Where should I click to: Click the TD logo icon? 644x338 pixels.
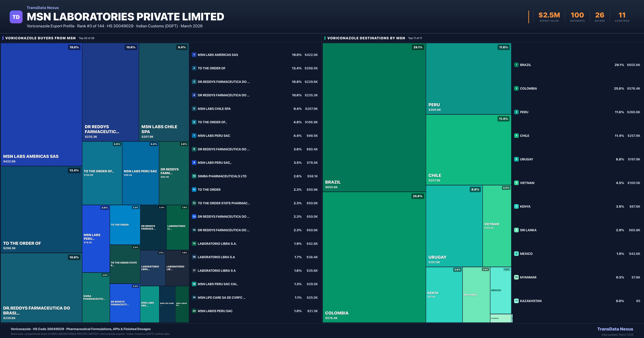(x=16, y=17)
